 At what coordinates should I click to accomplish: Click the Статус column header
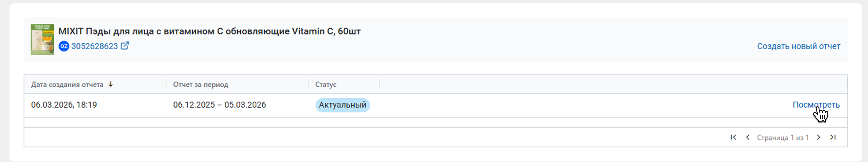click(326, 85)
